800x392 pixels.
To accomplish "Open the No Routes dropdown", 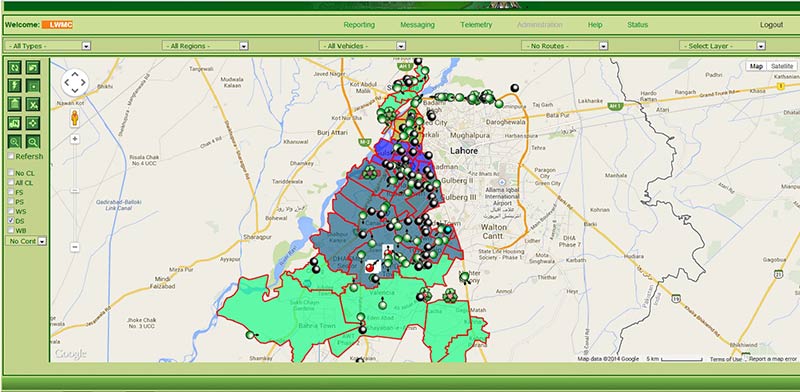I will pos(565,46).
